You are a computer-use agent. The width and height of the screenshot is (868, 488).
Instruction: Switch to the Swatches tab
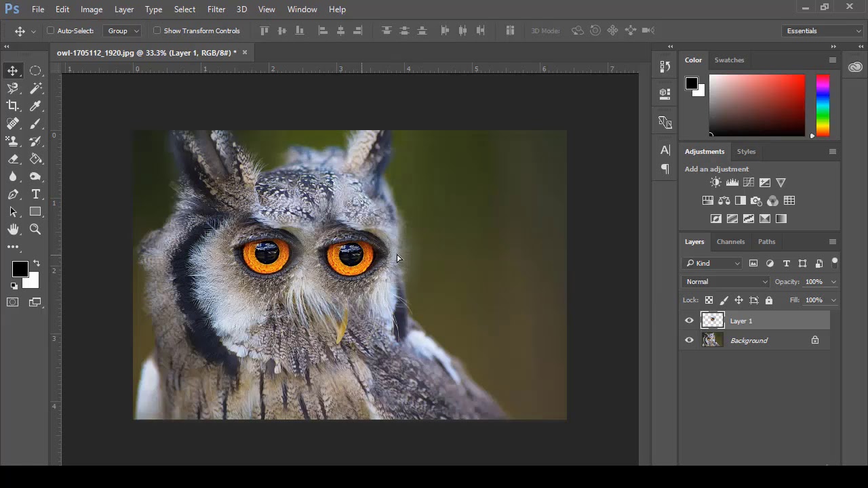pyautogui.click(x=729, y=60)
